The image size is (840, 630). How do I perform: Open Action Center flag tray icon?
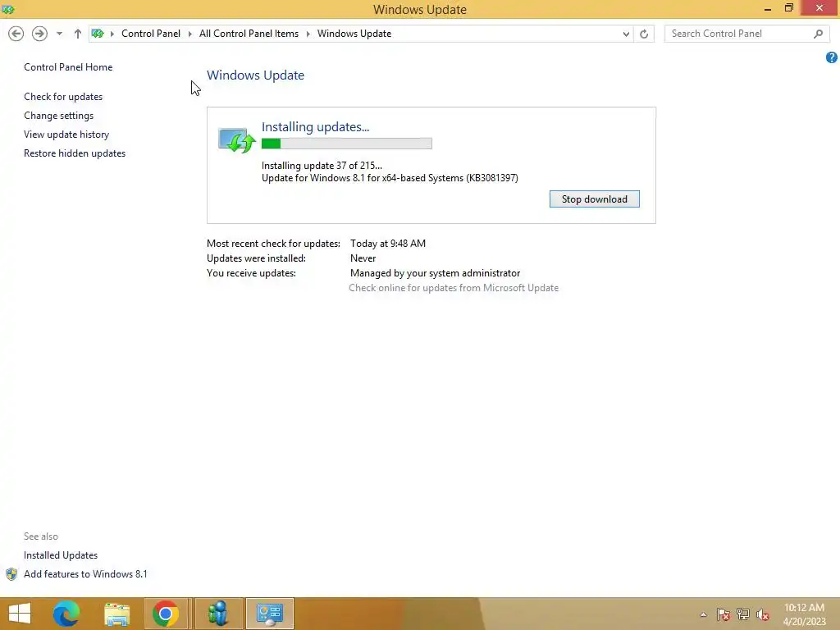(x=724, y=614)
